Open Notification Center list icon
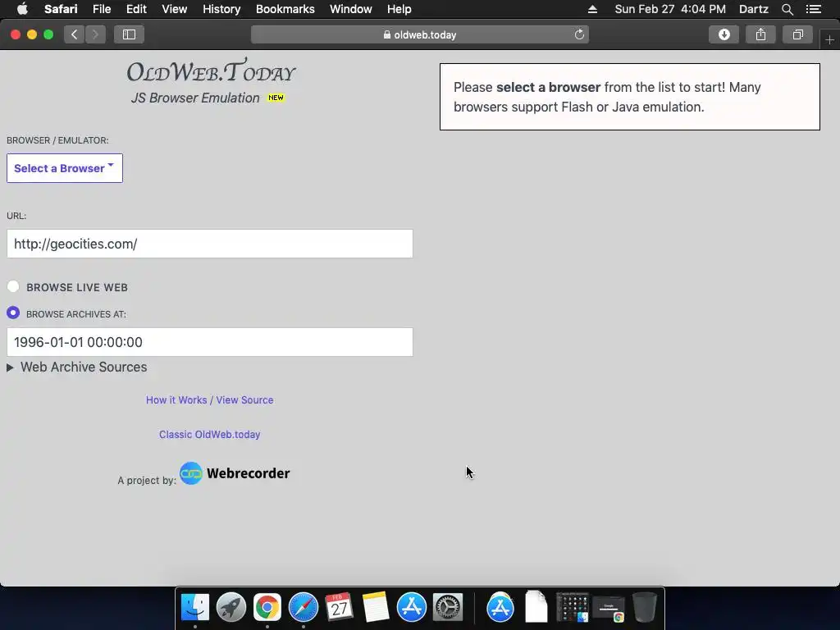 pos(814,9)
